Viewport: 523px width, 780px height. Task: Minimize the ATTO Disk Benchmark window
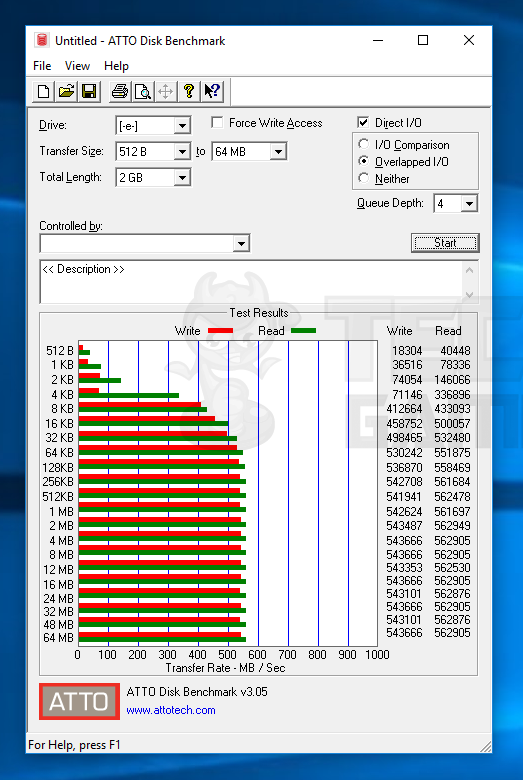(x=378, y=40)
